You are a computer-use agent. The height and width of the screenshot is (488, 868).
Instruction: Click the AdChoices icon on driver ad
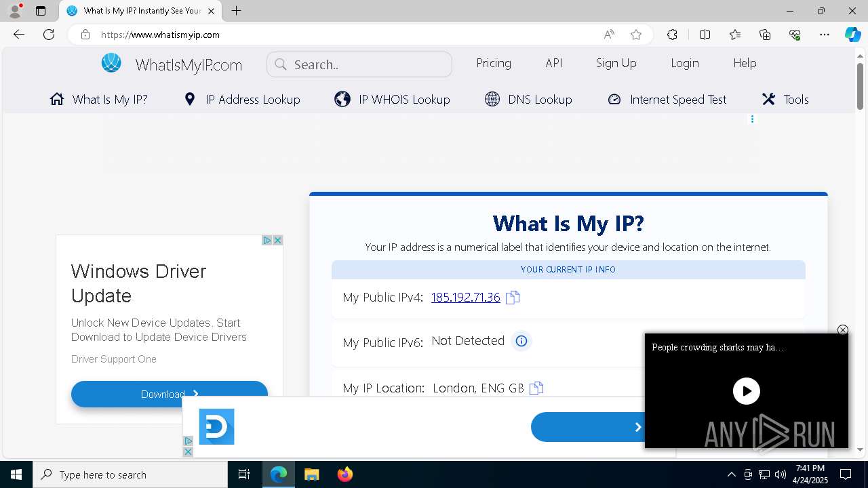click(267, 241)
